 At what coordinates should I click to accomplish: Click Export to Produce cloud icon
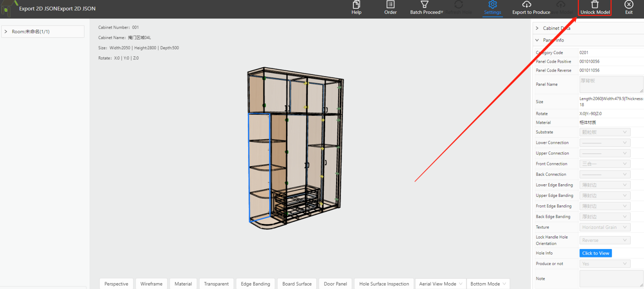coord(526,5)
